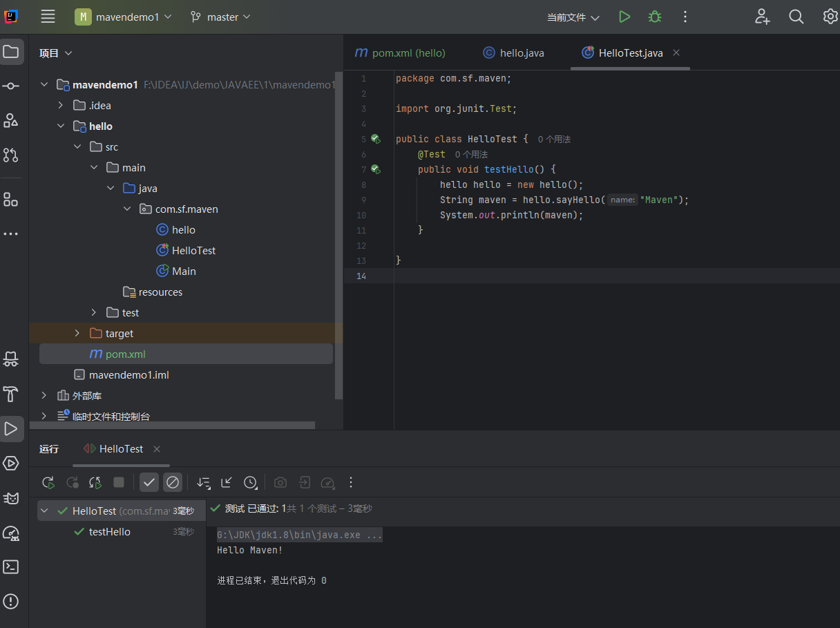Click Rerun failed tests icon
This screenshot has height=628, width=840.
(x=72, y=482)
